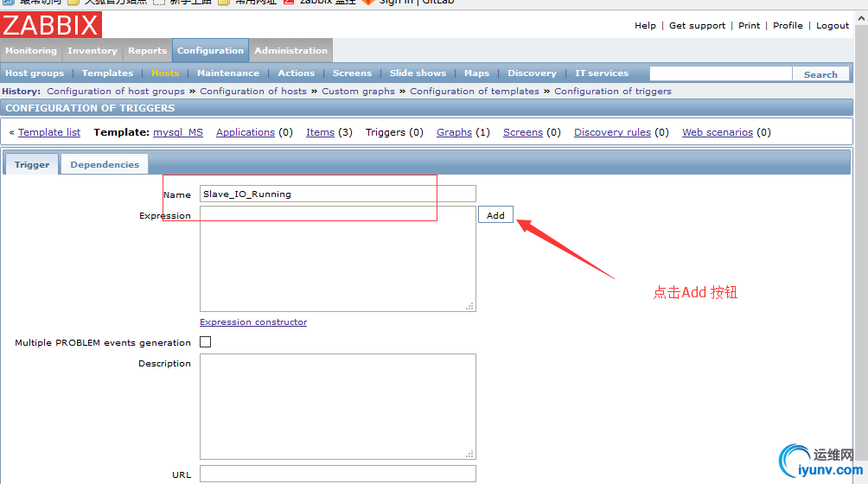Enable Multiple PROBLEM events generation checkbox
The width and height of the screenshot is (868, 484).
(x=206, y=342)
